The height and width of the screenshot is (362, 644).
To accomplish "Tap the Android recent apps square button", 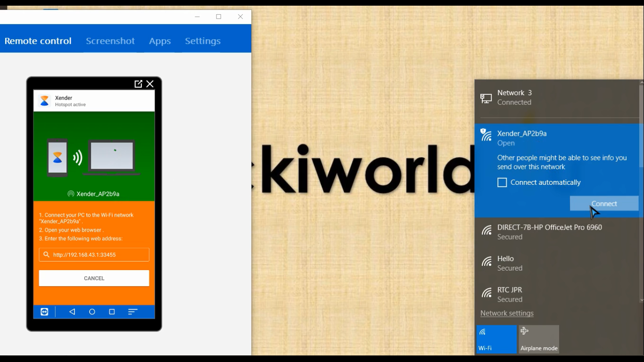I will pyautogui.click(x=112, y=312).
